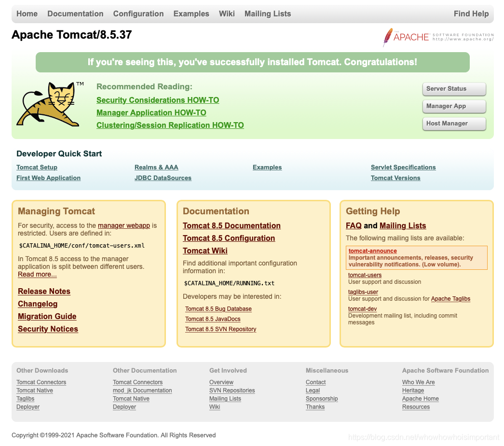Image resolution: width=504 pixels, height=446 pixels.
Task: Open the Tomcat 8.5 Bug Database
Action: [x=218, y=308]
